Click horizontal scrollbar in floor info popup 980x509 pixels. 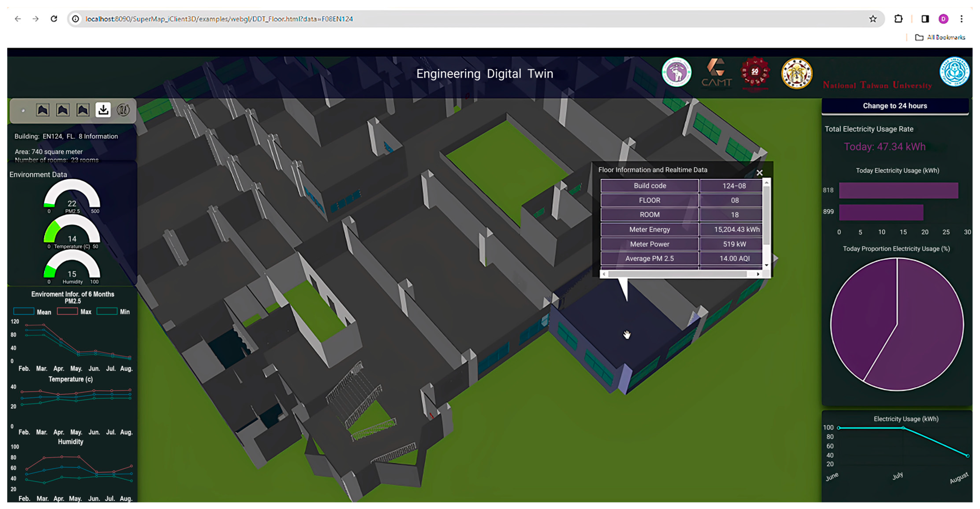tap(677, 274)
